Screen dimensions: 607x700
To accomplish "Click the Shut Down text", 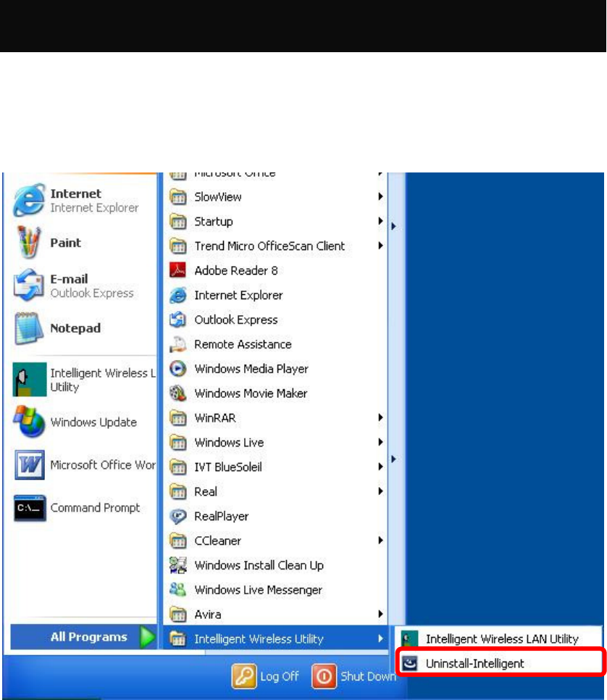I will (x=368, y=676).
